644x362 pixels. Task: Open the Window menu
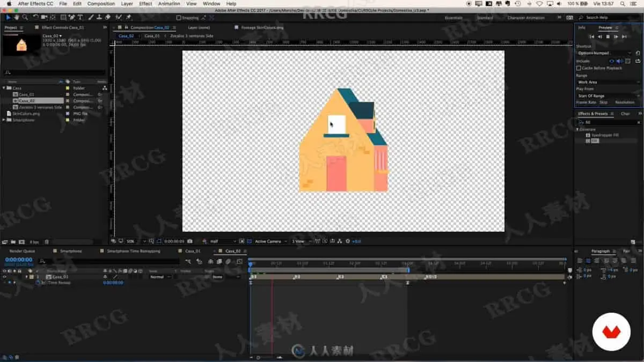click(x=211, y=4)
